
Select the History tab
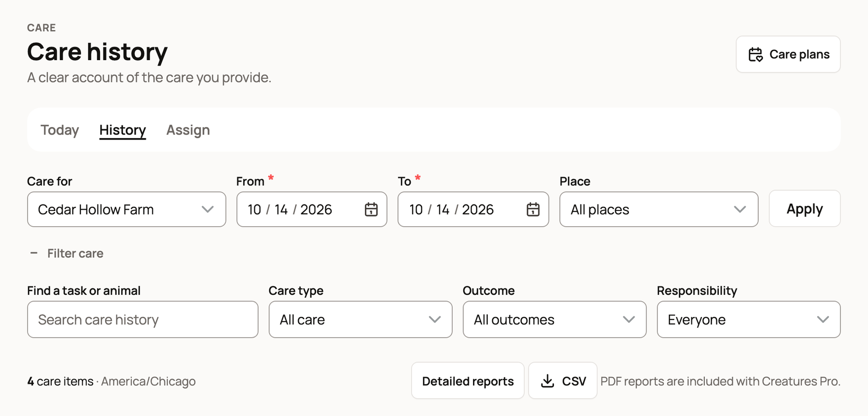pos(123,130)
